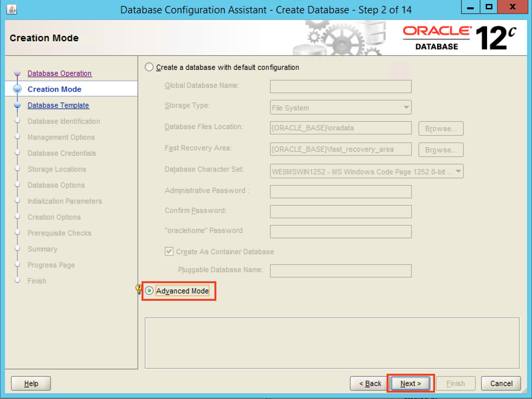Click the "oraclehome" Password field
Screen dimensions: 532x399
pyautogui.click(x=341, y=232)
